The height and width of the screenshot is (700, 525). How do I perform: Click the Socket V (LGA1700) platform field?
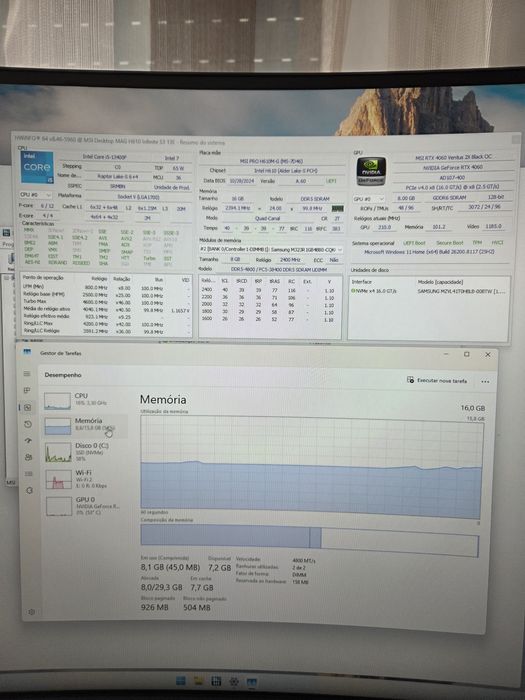[x=138, y=196]
